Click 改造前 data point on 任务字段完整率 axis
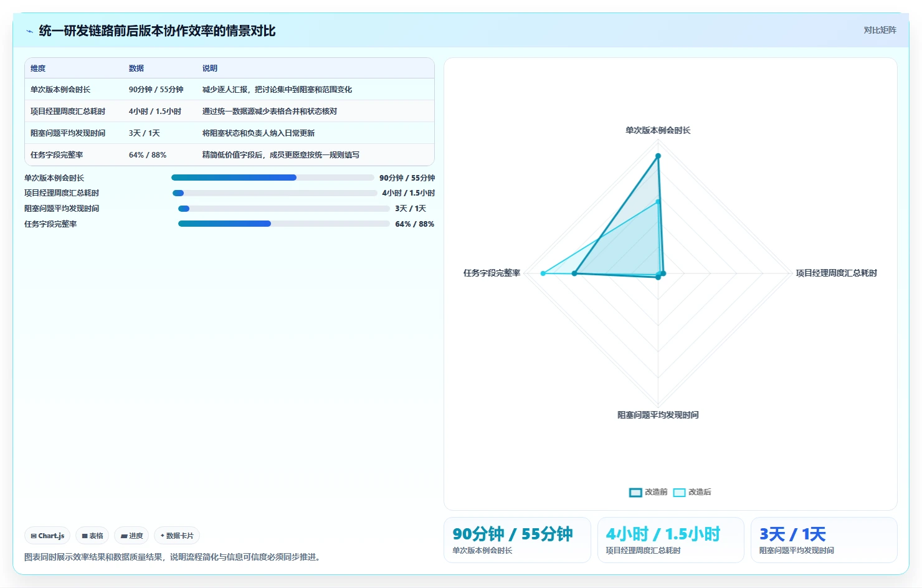 574,273
